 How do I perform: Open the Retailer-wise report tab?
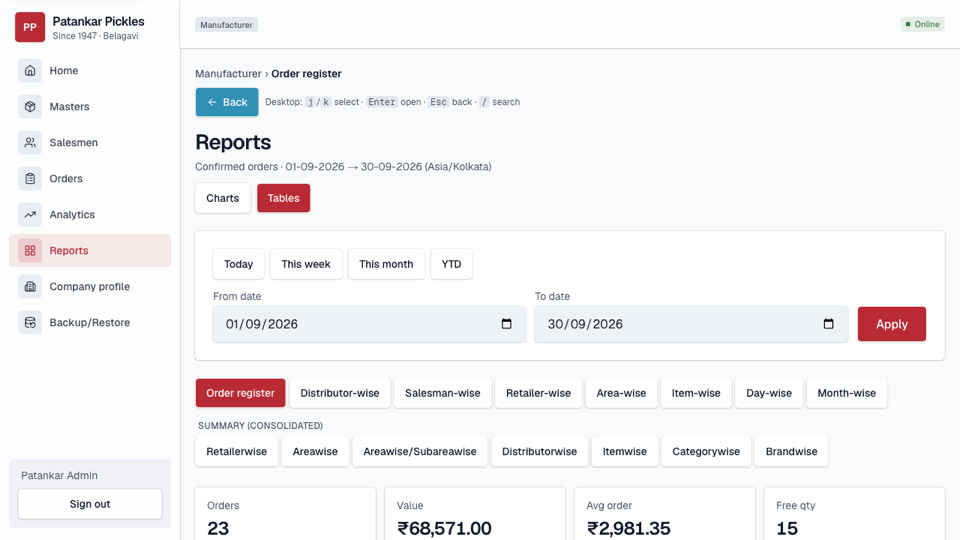[x=538, y=393]
